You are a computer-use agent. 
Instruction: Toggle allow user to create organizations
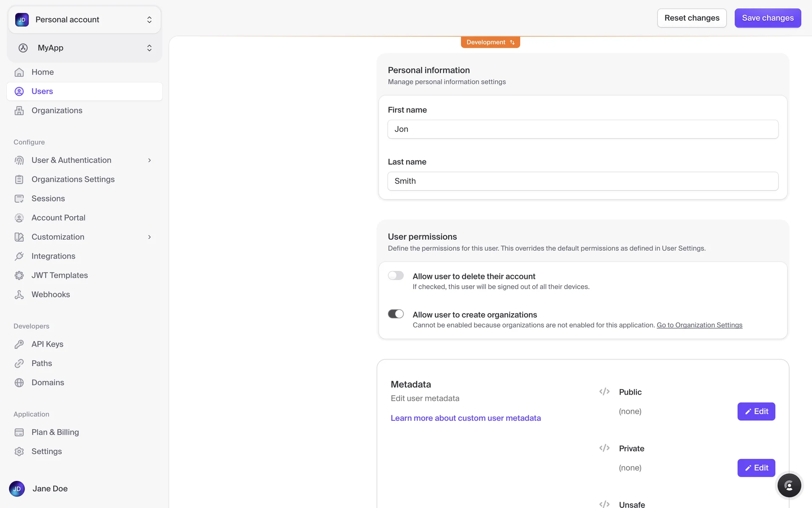396,314
